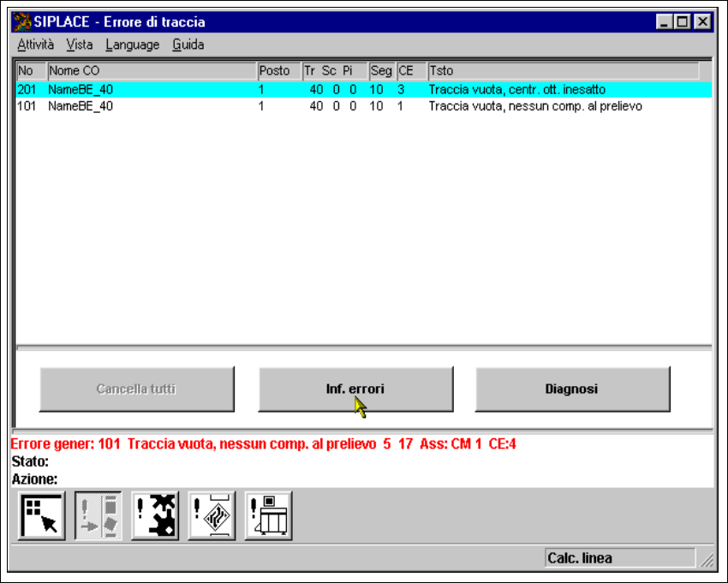Image resolution: width=728 pixels, height=583 pixels.
Task: Click the CE column header
Action: point(412,71)
